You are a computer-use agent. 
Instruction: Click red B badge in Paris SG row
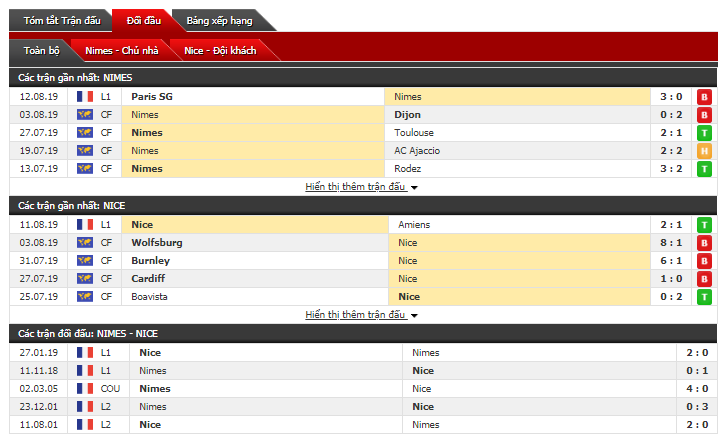pos(704,97)
